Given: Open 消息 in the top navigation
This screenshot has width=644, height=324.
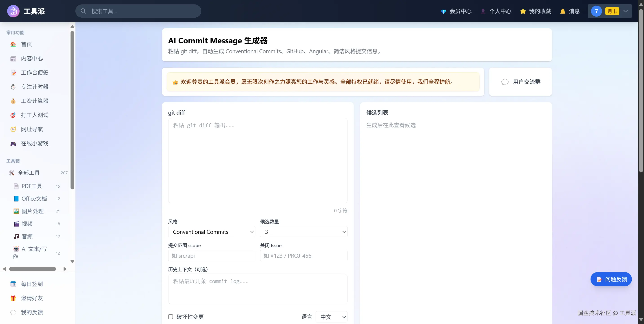Looking at the screenshot, I should pos(570,11).
